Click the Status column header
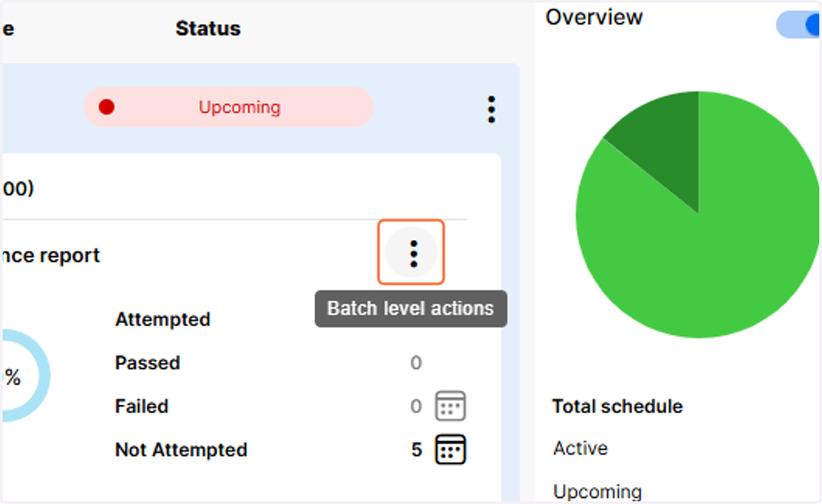This screenshot has height=504, width=822. point(208,29)
